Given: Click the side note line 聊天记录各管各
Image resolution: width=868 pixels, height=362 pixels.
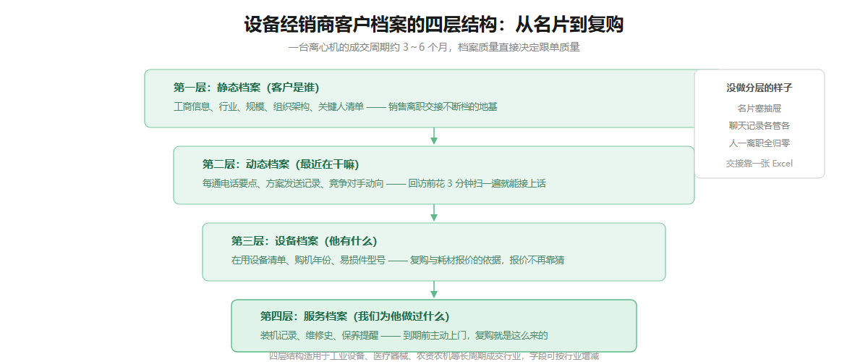Looking at the screenshot, I should coord(759,125).
